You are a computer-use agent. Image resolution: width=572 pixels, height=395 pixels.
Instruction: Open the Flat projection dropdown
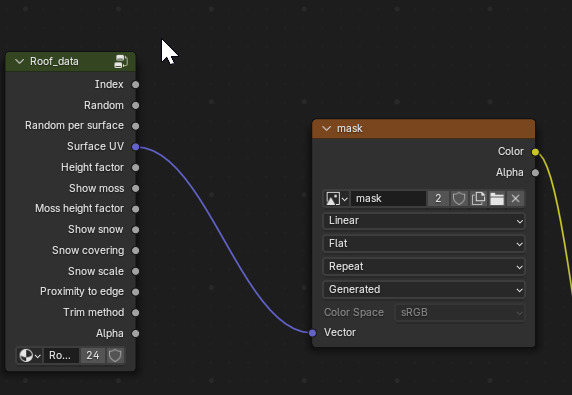coord(424,244)
